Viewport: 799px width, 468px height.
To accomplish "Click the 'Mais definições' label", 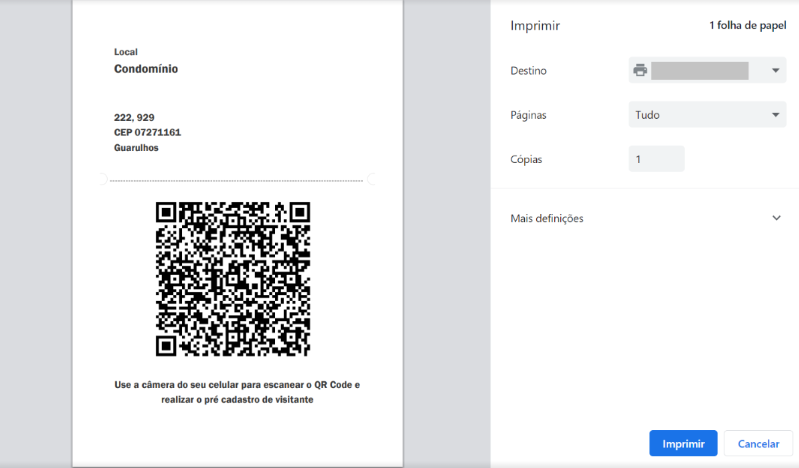I will [547, 218].
